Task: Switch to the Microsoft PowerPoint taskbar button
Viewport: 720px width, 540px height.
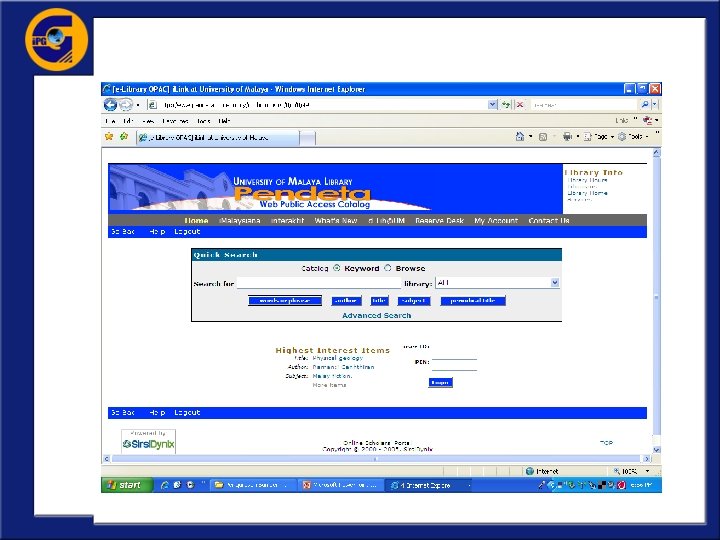Action: click(341, 485)
